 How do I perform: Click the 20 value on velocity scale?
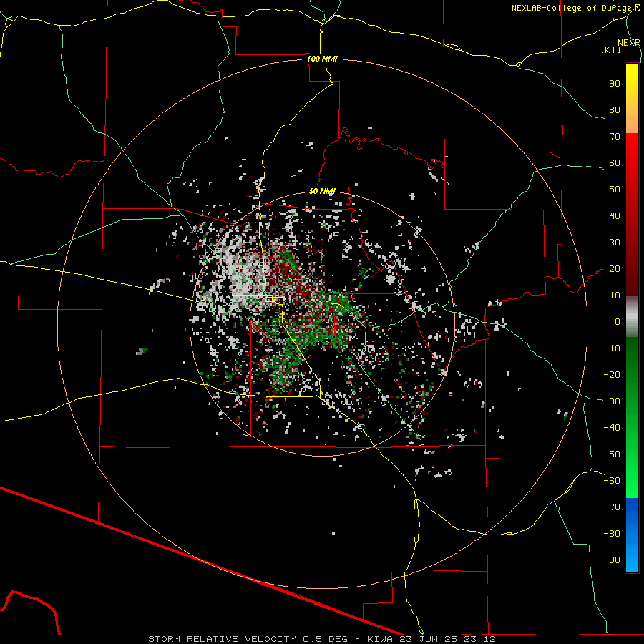pos(615,269)
